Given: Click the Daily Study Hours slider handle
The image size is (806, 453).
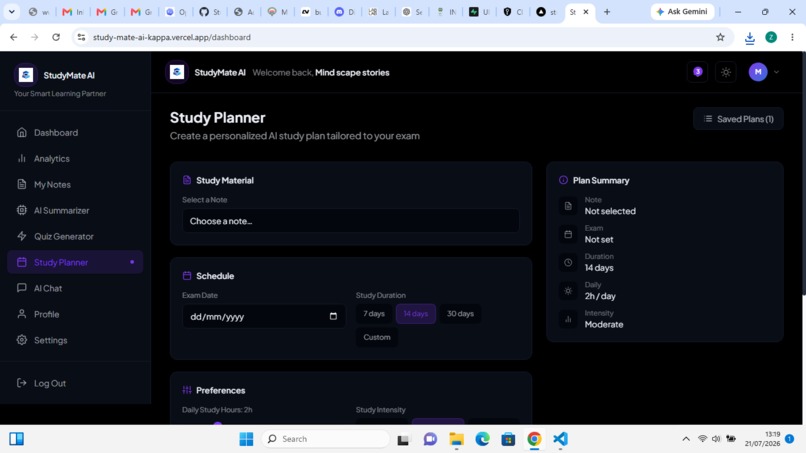Looking at the screenshot, I should pos(217,424).
